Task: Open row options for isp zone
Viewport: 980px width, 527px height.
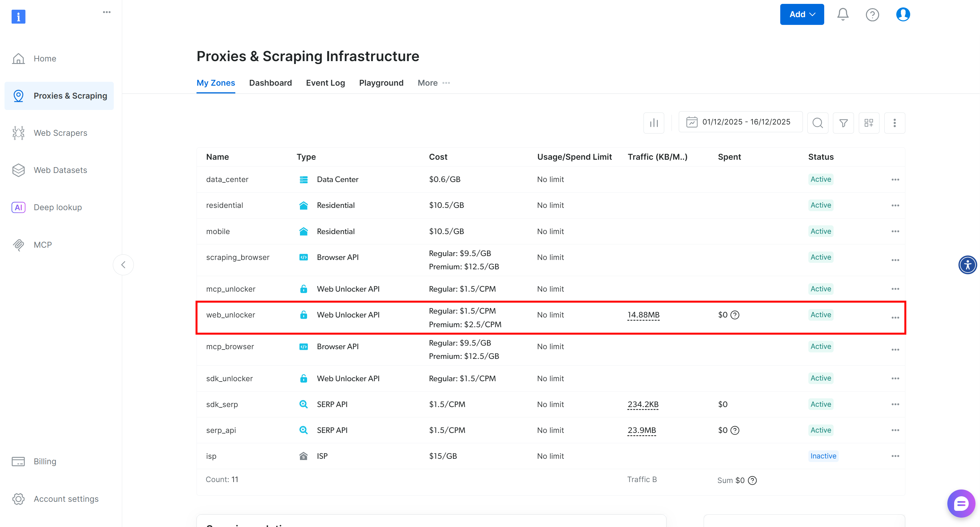Action: click(x=895, y=456)
